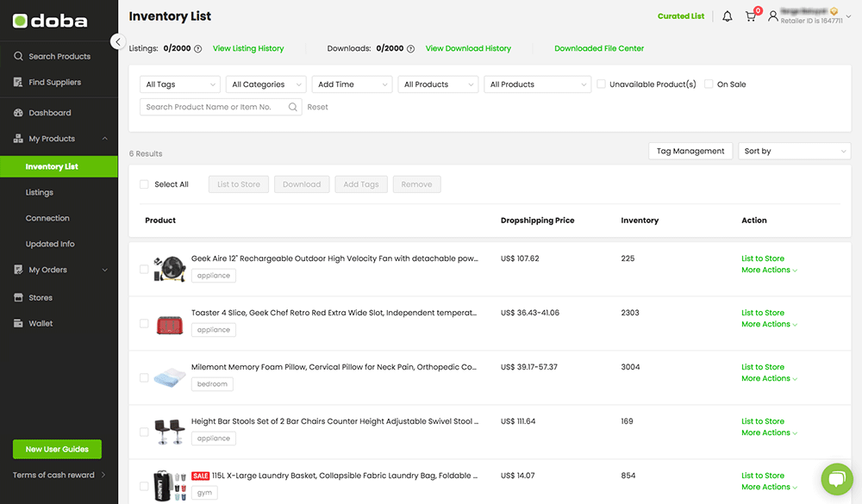The width and height of the screenshot is (862, 504).
Task: Go to Listings in the sidebar
Action: [40, 193]
